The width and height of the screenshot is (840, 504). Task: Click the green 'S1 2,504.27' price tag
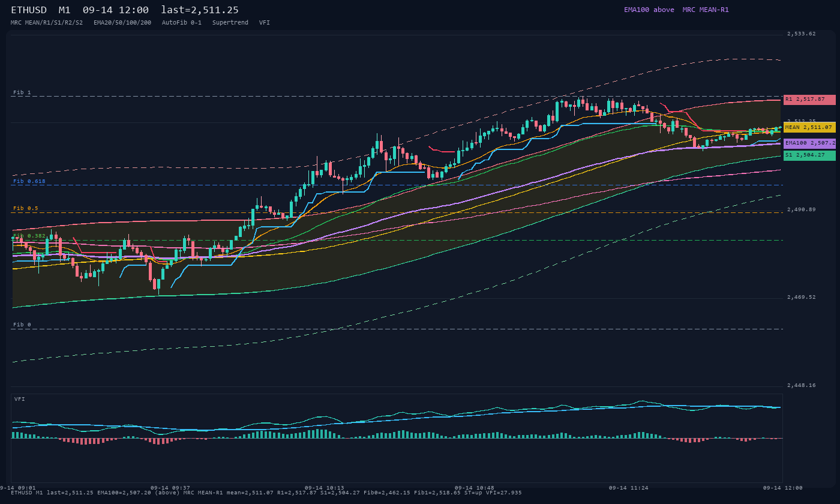[x=809, y=155]
